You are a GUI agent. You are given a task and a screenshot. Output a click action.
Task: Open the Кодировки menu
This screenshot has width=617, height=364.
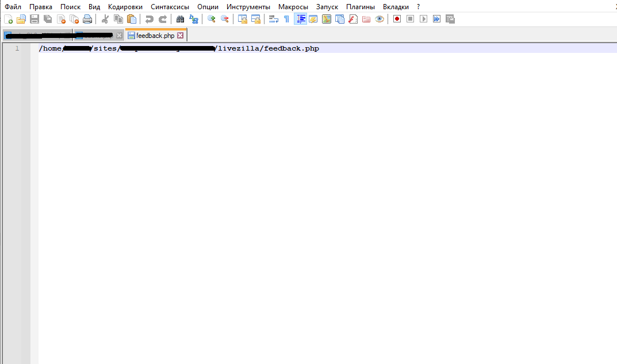[125, 7]
